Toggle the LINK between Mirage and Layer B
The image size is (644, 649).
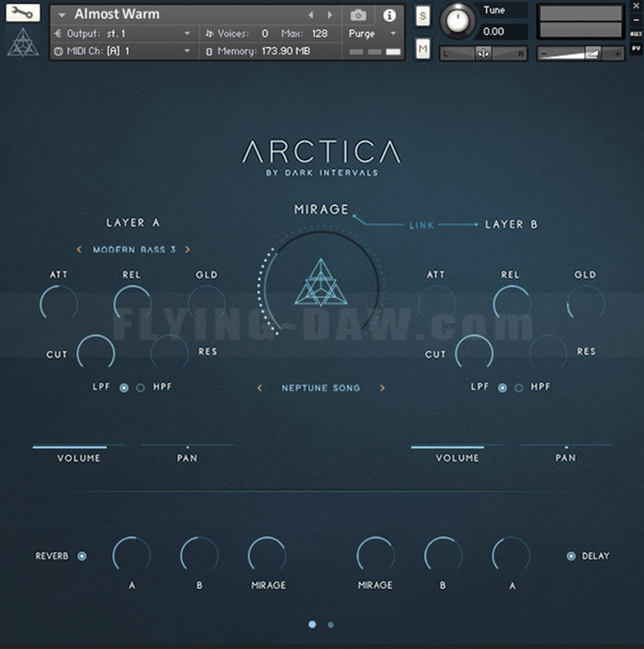coord(422,225)
